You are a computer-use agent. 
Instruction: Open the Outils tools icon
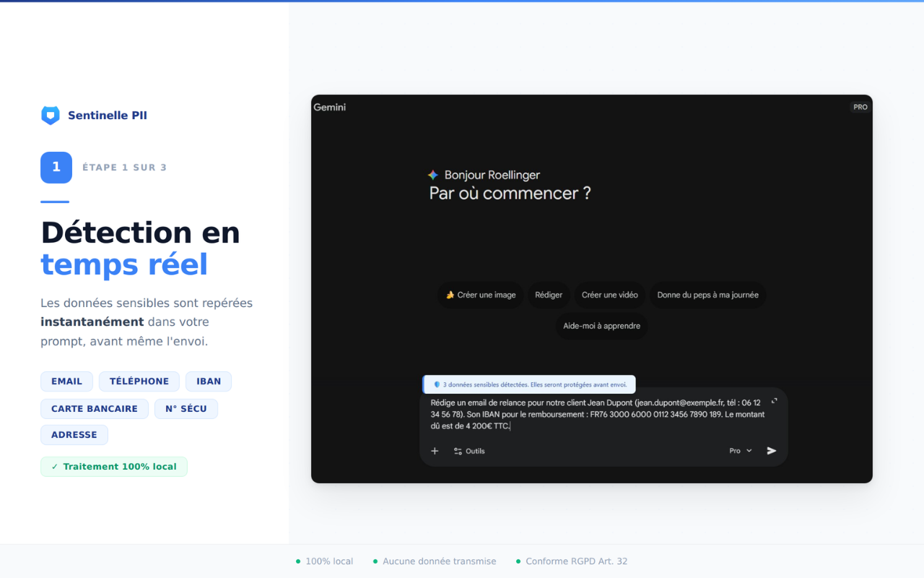tap(457, 451)
